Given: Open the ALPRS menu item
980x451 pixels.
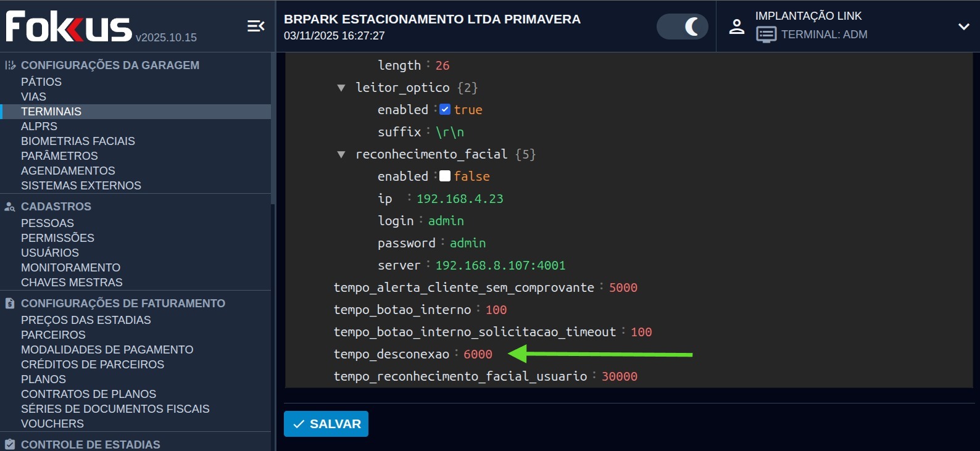Looking at the screenshot, I should click(39, 126).
